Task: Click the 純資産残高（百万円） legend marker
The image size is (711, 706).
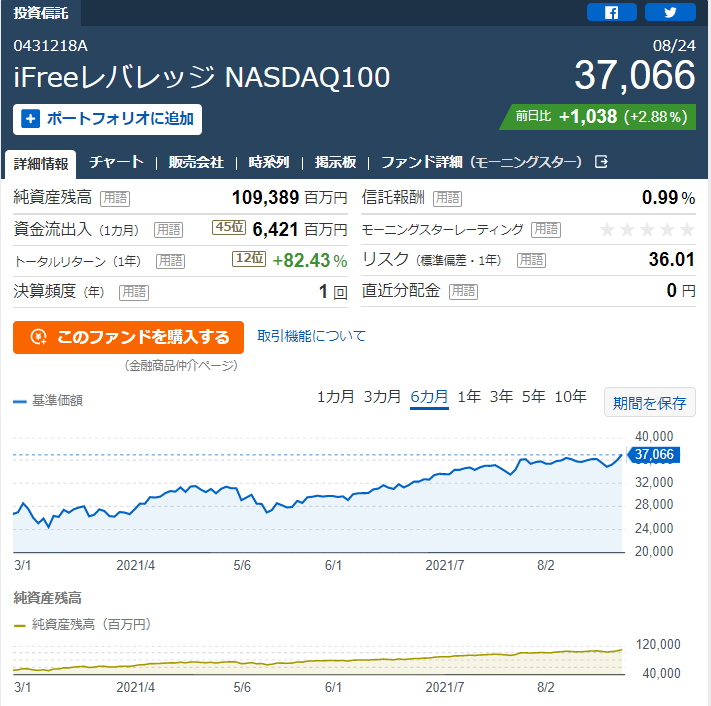Action: [19, 626]
